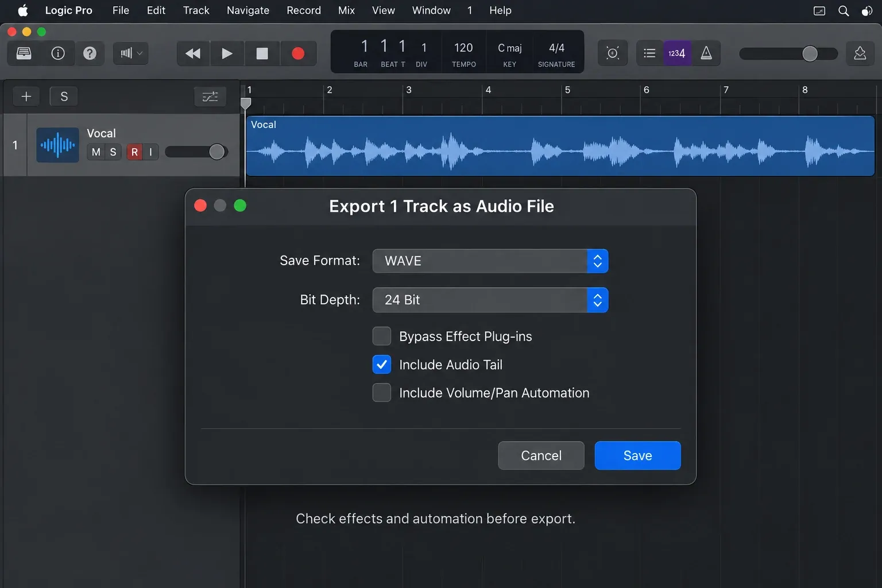Toggle input monitoring on Vocal track
The image size is (882, 588).
[150, 152]
